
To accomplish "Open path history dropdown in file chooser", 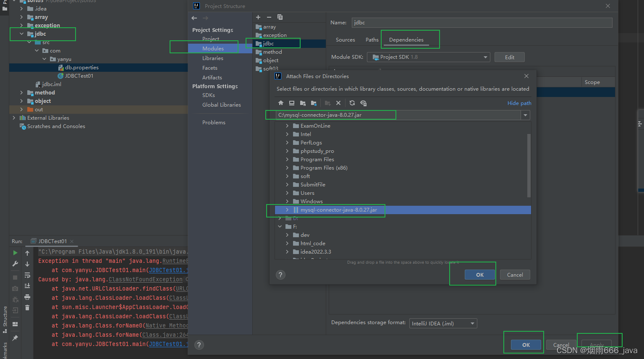I will click(x=525, y=115).
